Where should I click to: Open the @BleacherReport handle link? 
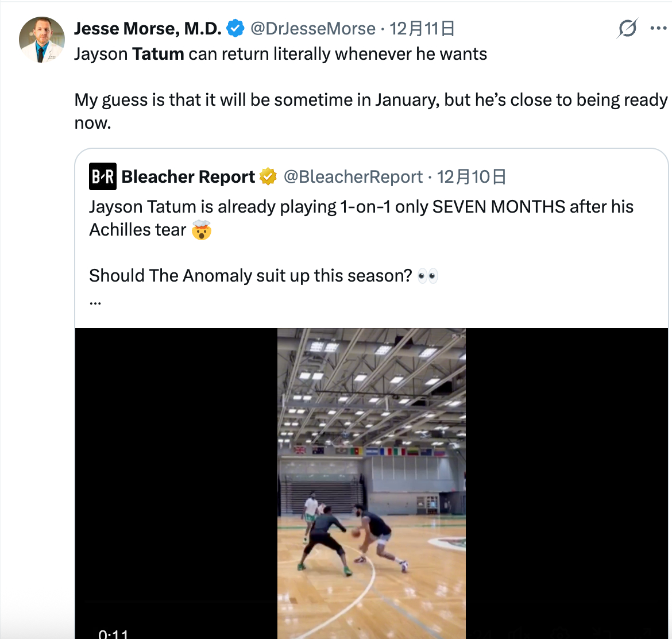point(353,177)
